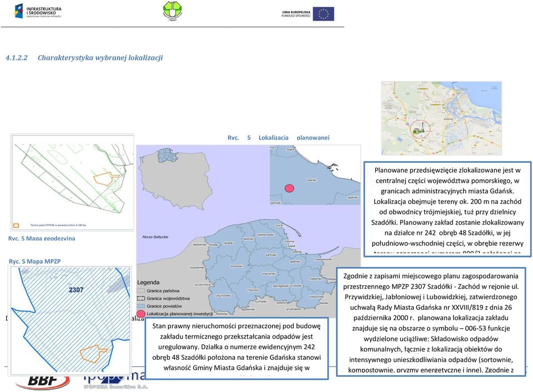Image resolution: width=533 pixels, height=392 pixels.
Task: Click the pink circle for 'Lokalizacja planowanej inwestycji'
Action: (x=140, y=314)
